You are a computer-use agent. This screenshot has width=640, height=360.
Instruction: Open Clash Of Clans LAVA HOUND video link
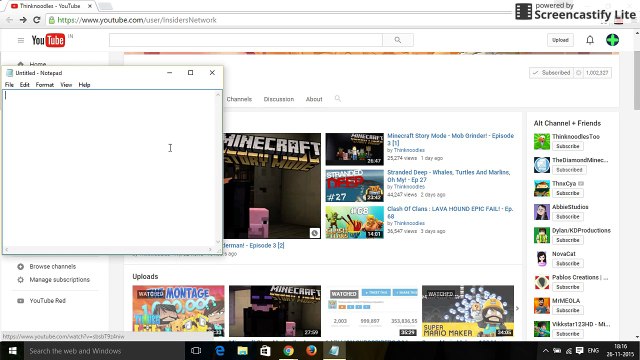click(450, 212)
